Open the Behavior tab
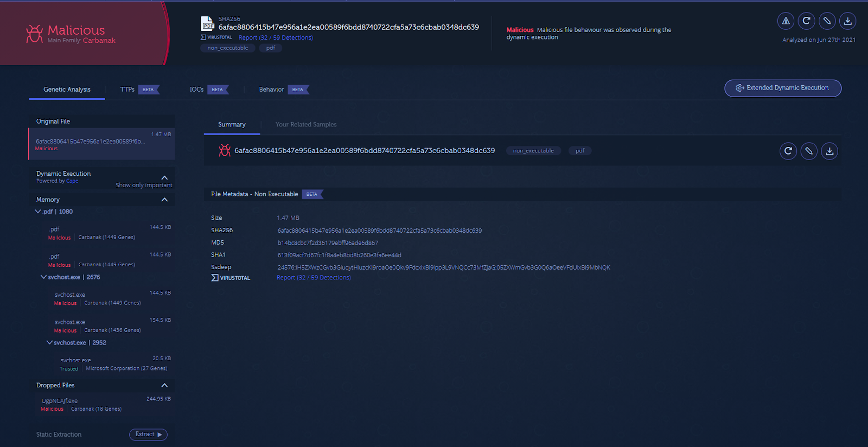 [271, 90]
